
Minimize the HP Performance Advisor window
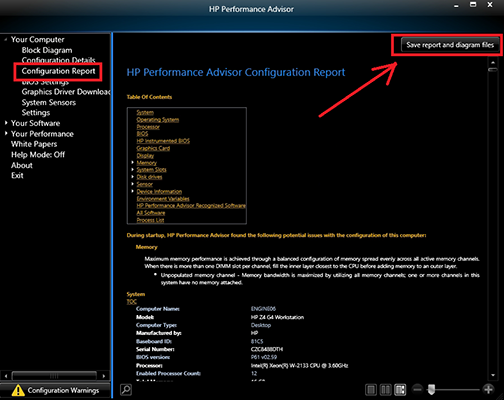pos(456,5)
